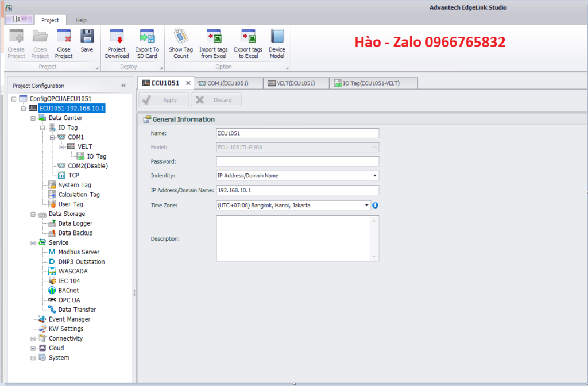Open Calculation Tag icon in tree
The height and width of the screenshot is (386, 588).
click(x=52, y=194)
